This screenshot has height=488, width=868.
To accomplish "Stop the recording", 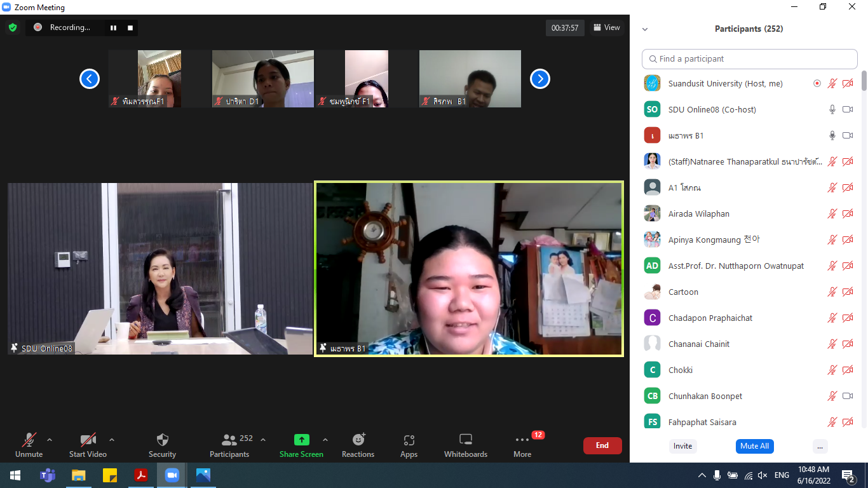I will click(x=130, y=28).
